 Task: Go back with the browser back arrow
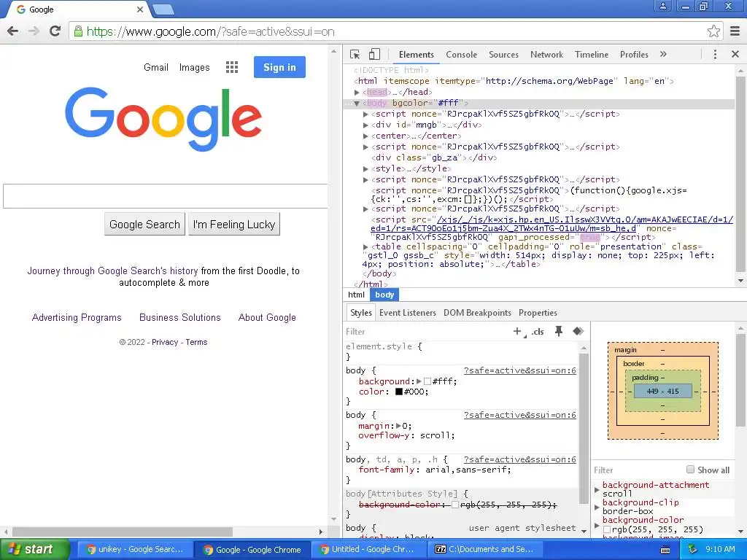(x=13, y=31)
